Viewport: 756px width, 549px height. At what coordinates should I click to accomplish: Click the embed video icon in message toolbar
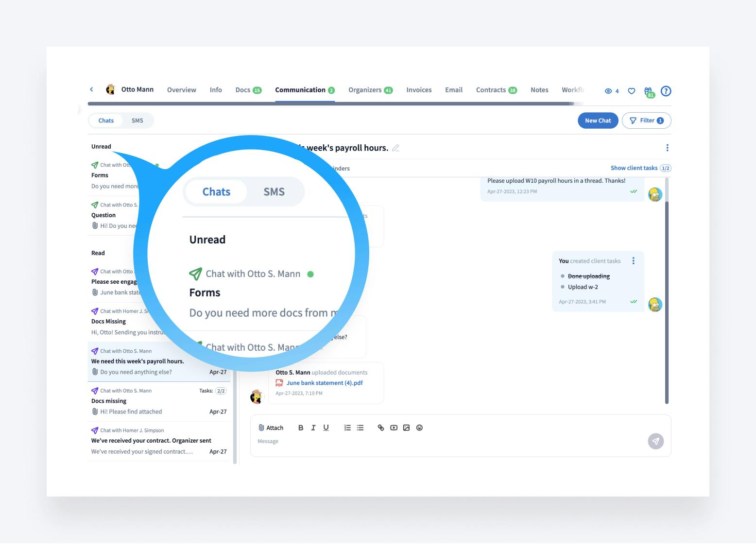pyautogui.click(x=394, y=428)
